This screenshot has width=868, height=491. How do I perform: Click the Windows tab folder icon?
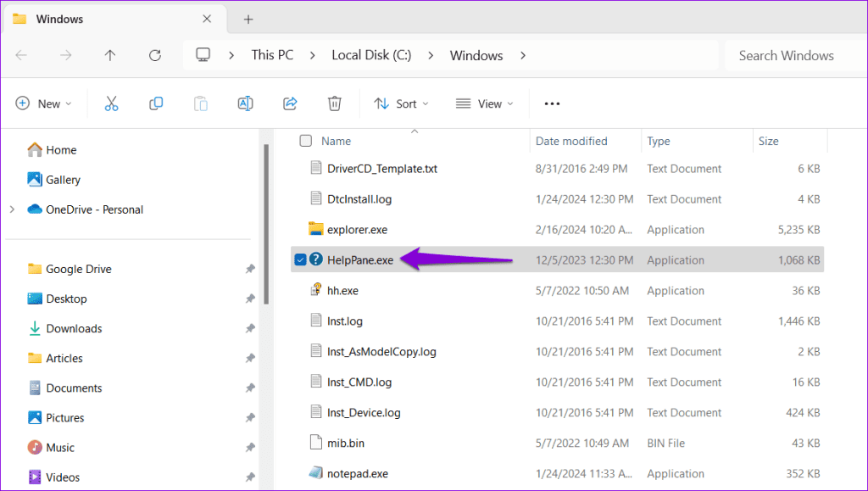[20, 19]
